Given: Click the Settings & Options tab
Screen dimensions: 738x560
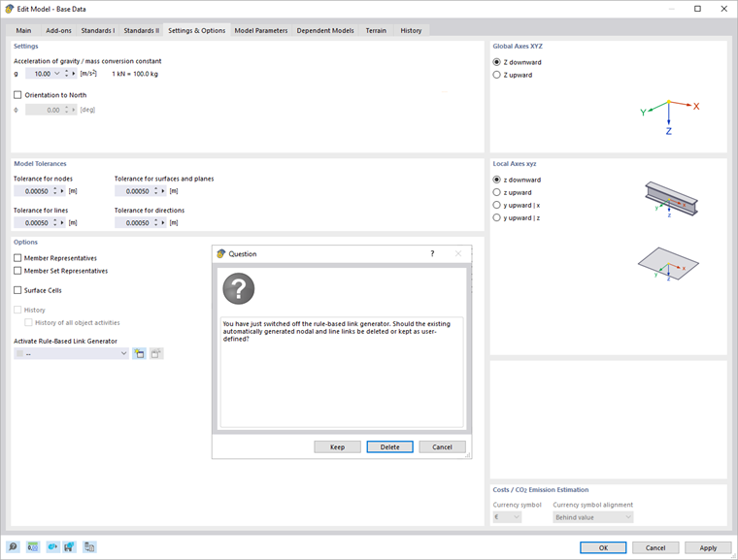Looking at the screenshot, I should click(197, 31).
